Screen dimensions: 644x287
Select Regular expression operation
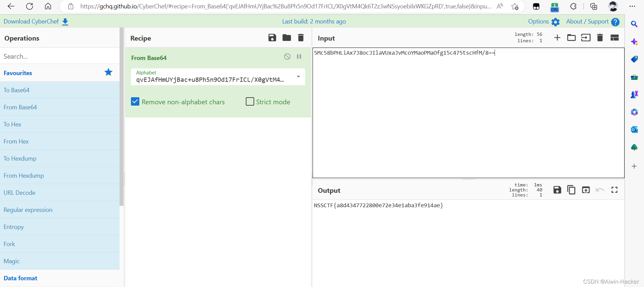click(60, 210)
